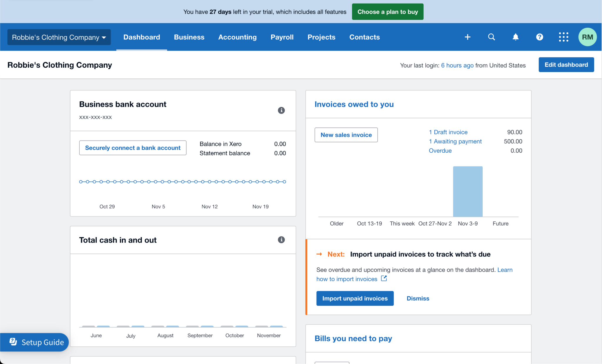Screen dimensions: 602x364
Task: Open the help menu icon
Action: click(x=540, y=37)
